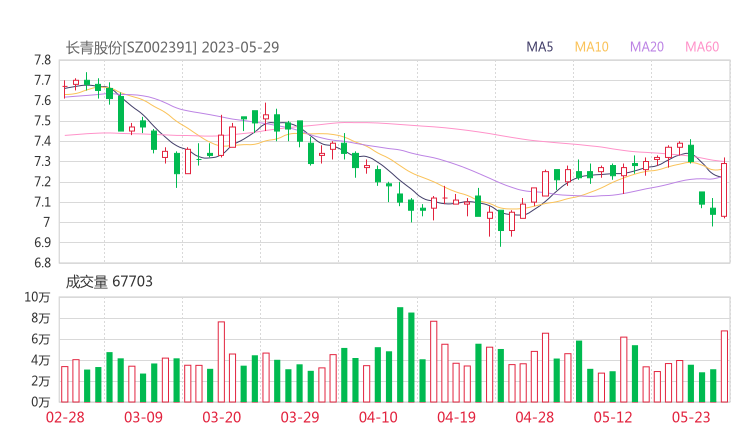Viewport: 740px width, 440px height.
Task: Click the 03-09 date axis label
Action: point(143,417)
